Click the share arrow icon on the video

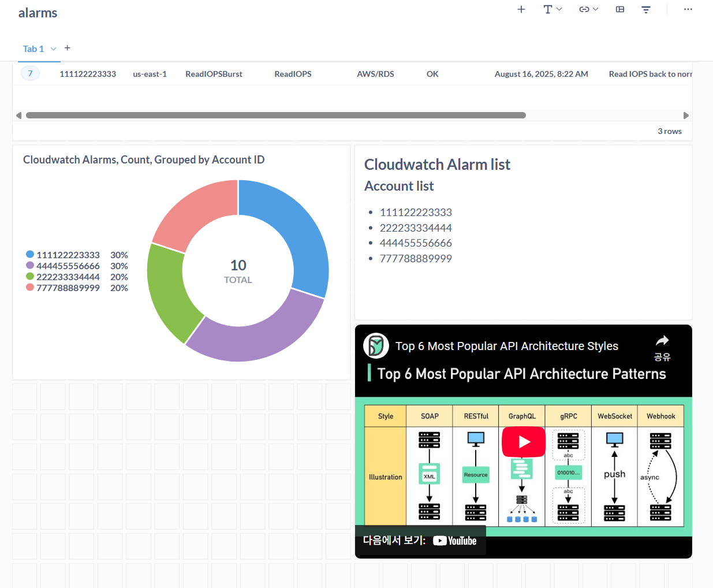(x=662, y=341)
